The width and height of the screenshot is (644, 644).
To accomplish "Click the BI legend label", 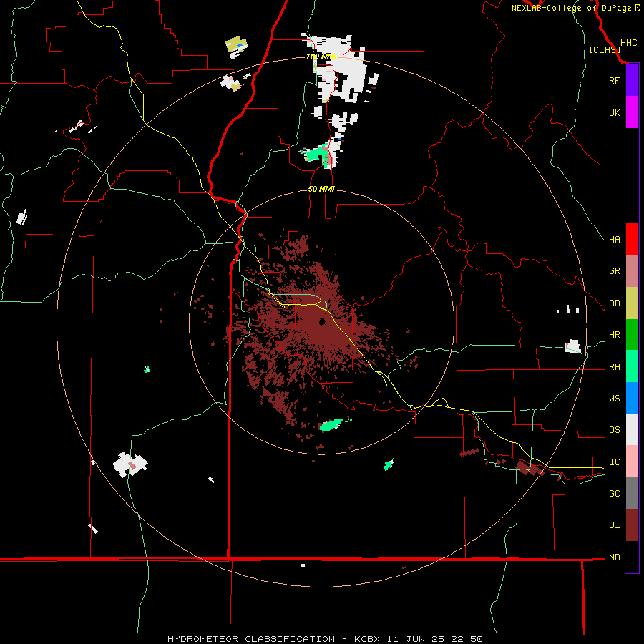I will click(614, 525).
